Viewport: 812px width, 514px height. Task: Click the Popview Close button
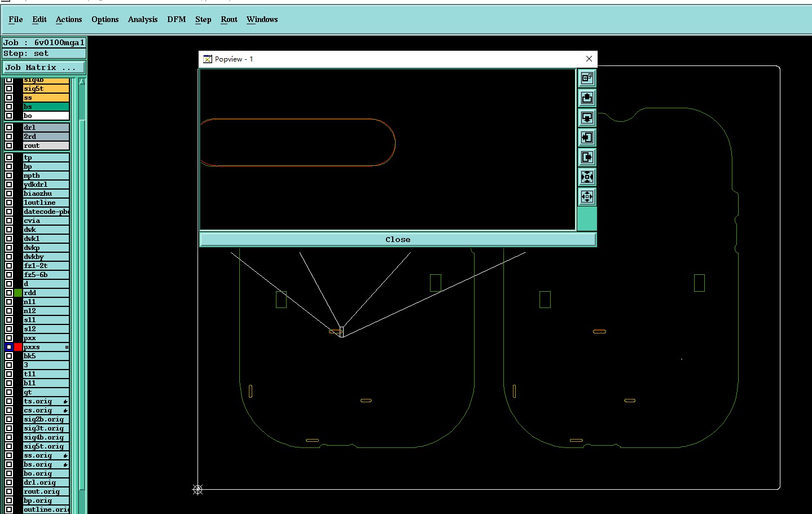coord(398,239)
